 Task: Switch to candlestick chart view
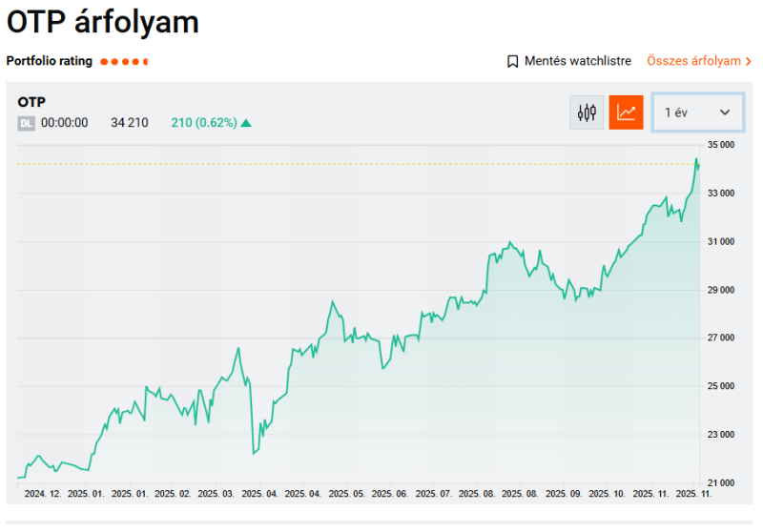pos(587,113)
